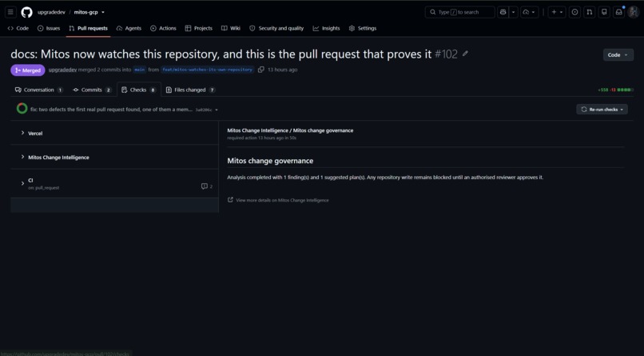This screenshot has height=356, width=644.
Task: Open notifications inbox icon
Action: [619, 12]
